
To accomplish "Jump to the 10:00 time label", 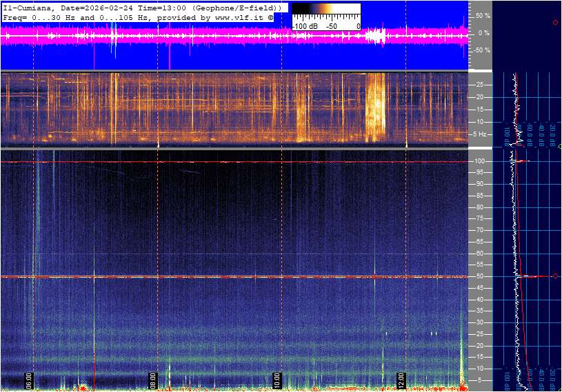I will tap(277, 380).
